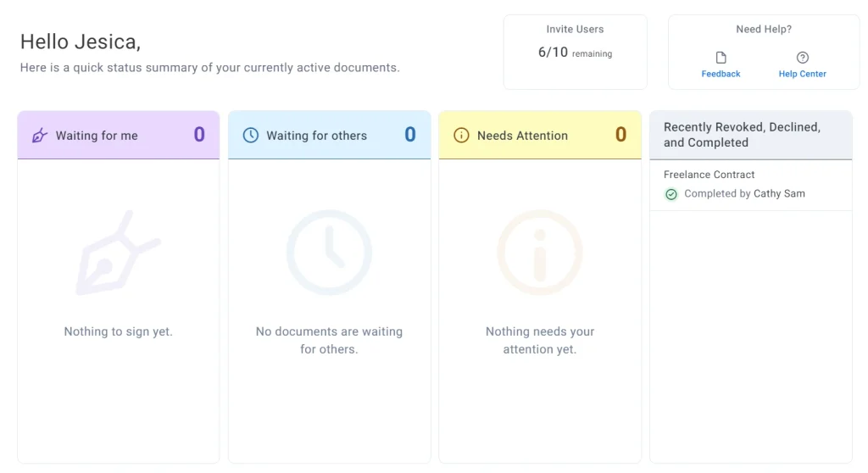Click the Waiting for me count 0
868x473 pixels.
199,135
